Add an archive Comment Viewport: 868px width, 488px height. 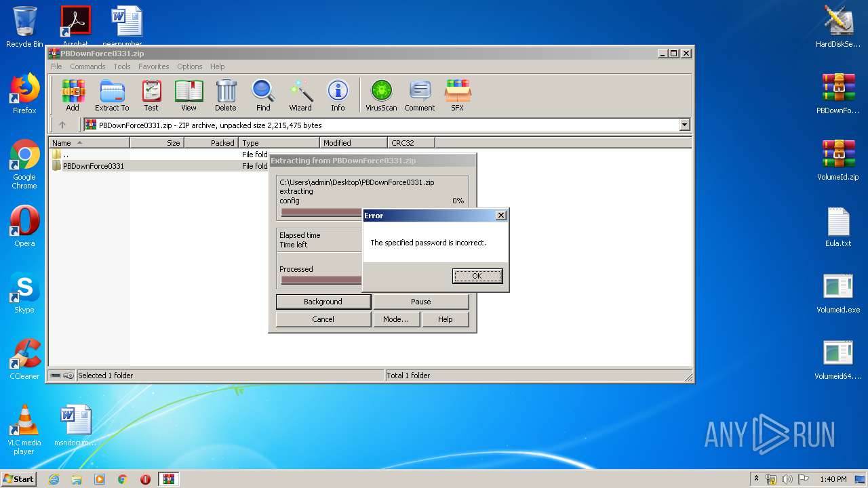(x=420, y=95)
